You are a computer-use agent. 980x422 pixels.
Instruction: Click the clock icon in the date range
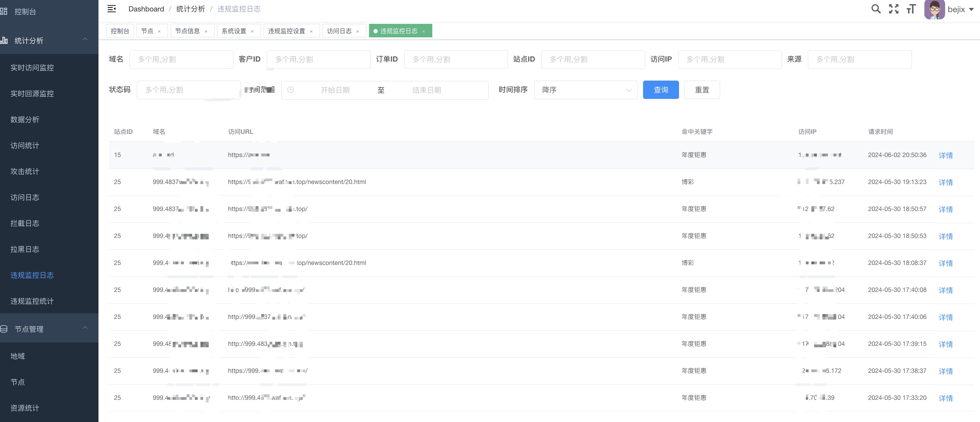(x=290, y=90)
